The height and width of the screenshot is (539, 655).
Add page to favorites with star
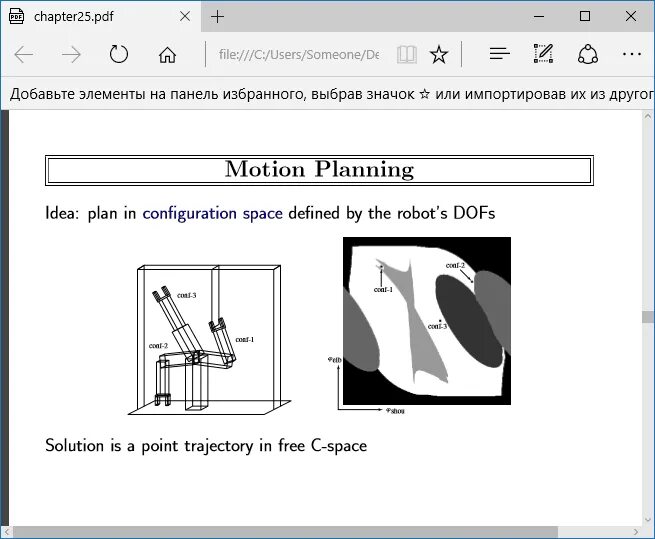(x=439, y=54)
